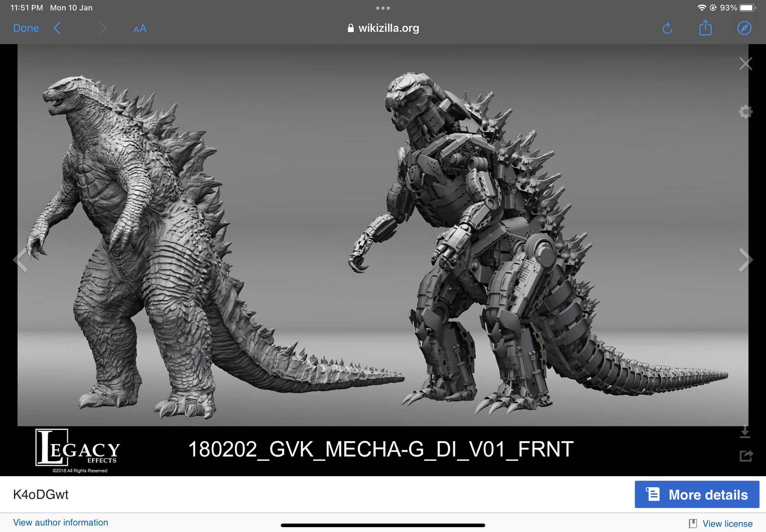
Task: Tap the three-dot multitasking indicator
Action: coord(383,8)
